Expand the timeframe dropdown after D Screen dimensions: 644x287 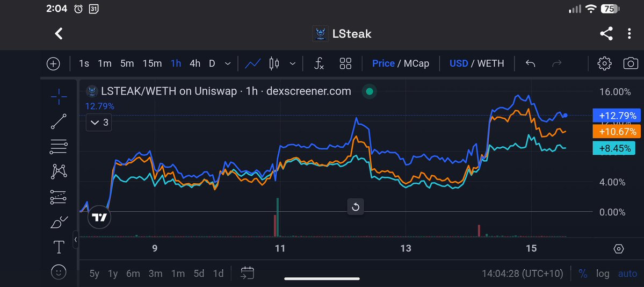pyautogui.click(x=228, y=64)
